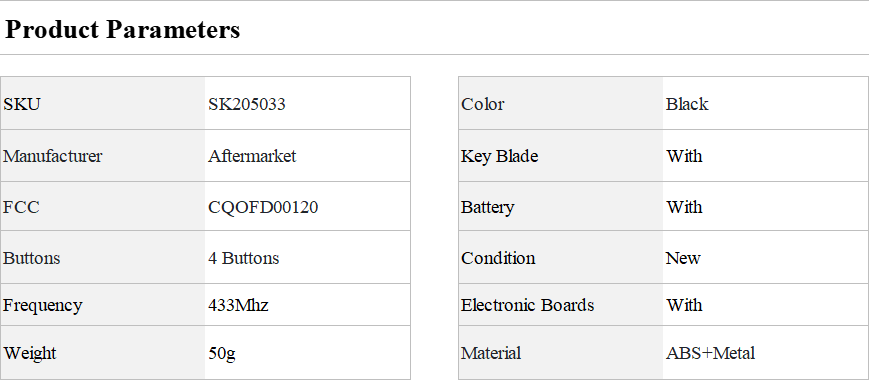Select the SKU value SK205033
This screenshot has width=869, height=380.
click(x=247, y=104)
